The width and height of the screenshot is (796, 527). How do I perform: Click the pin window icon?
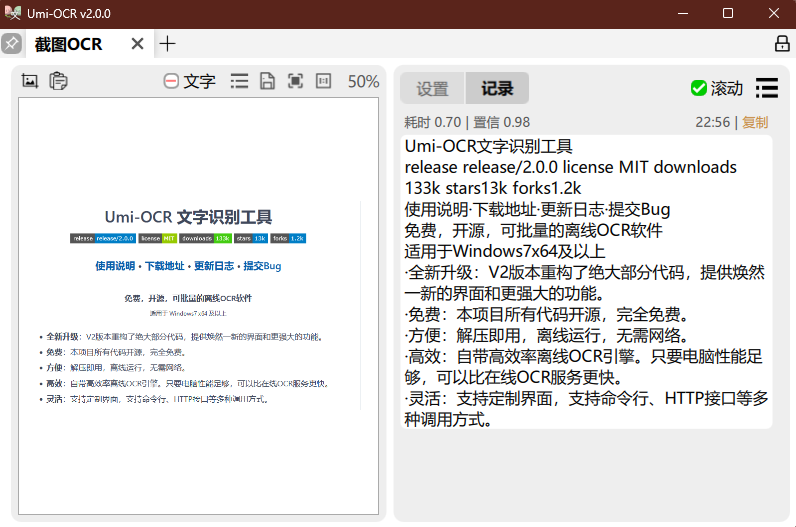(x=11, y=44)
